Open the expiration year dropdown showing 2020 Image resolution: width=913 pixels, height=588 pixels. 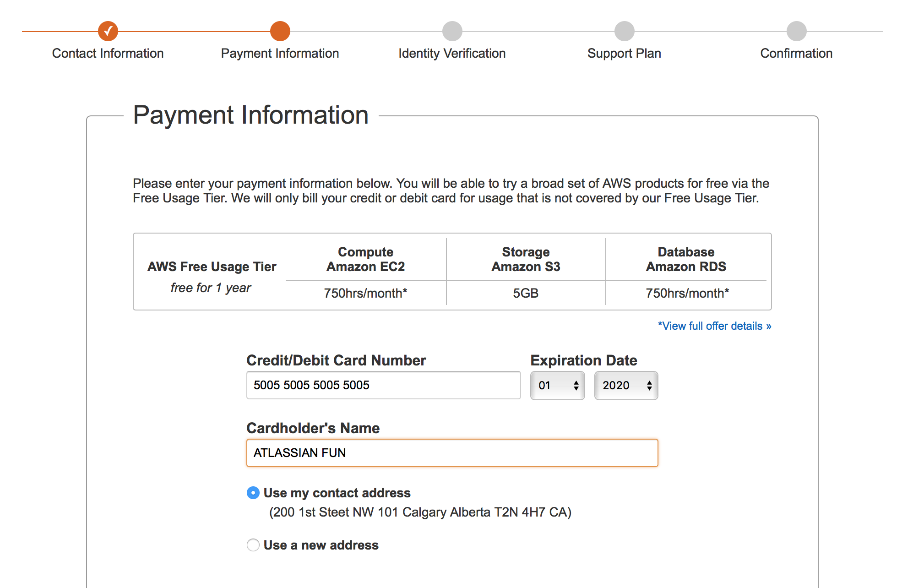(x=626, y=386)
